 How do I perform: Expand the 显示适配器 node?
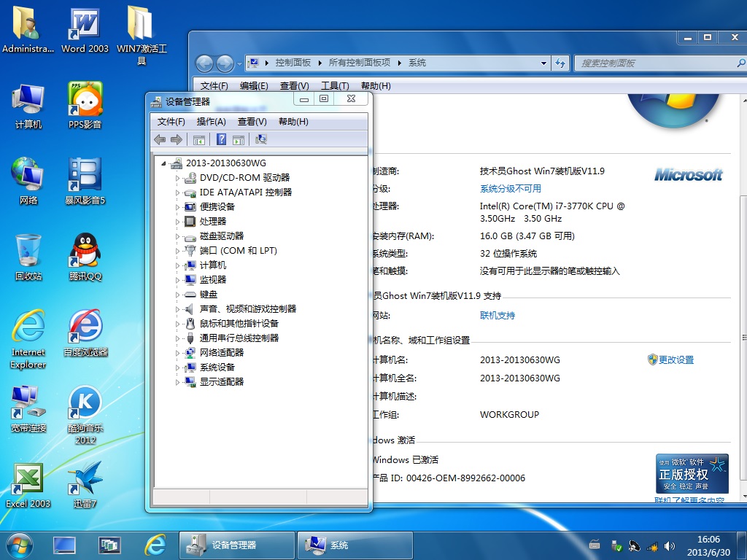tap(177, 382)
